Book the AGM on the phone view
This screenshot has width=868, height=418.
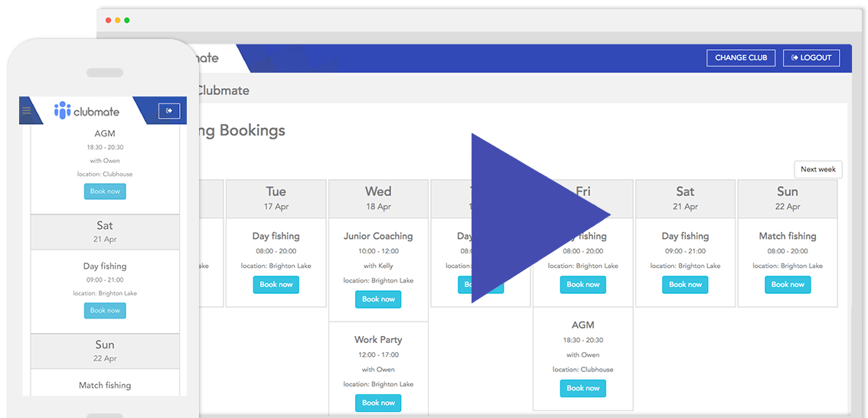coord(105,191)
